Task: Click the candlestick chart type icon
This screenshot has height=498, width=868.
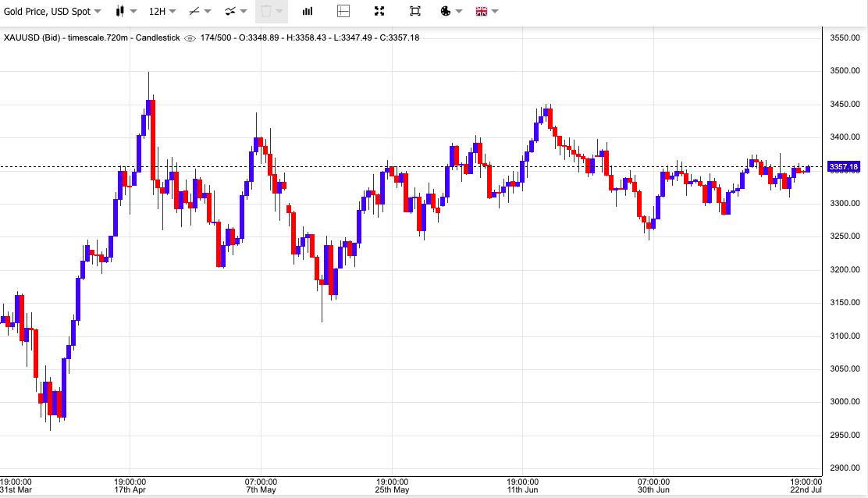Action: pos(120,11)
